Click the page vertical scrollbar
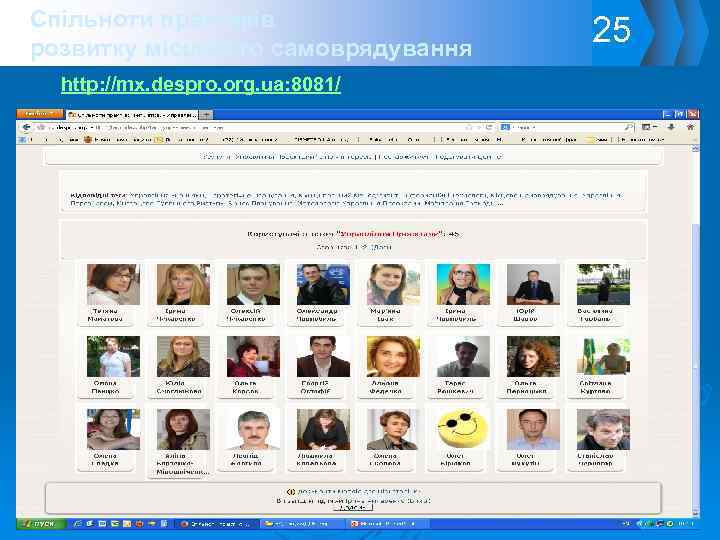720x540 pixels. (695, 331)
